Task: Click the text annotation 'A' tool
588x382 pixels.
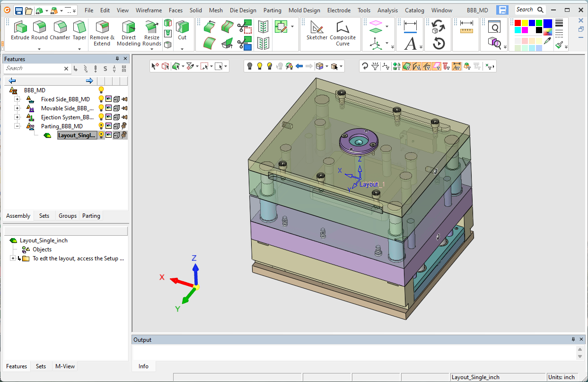Action: (411, 44)
